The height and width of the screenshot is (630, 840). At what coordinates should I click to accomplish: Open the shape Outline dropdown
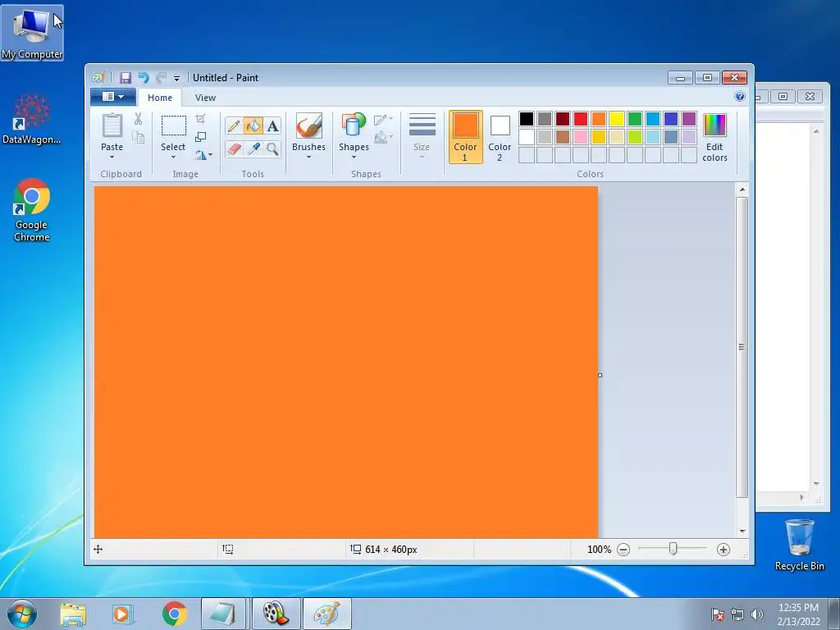[x=384, y=120]
